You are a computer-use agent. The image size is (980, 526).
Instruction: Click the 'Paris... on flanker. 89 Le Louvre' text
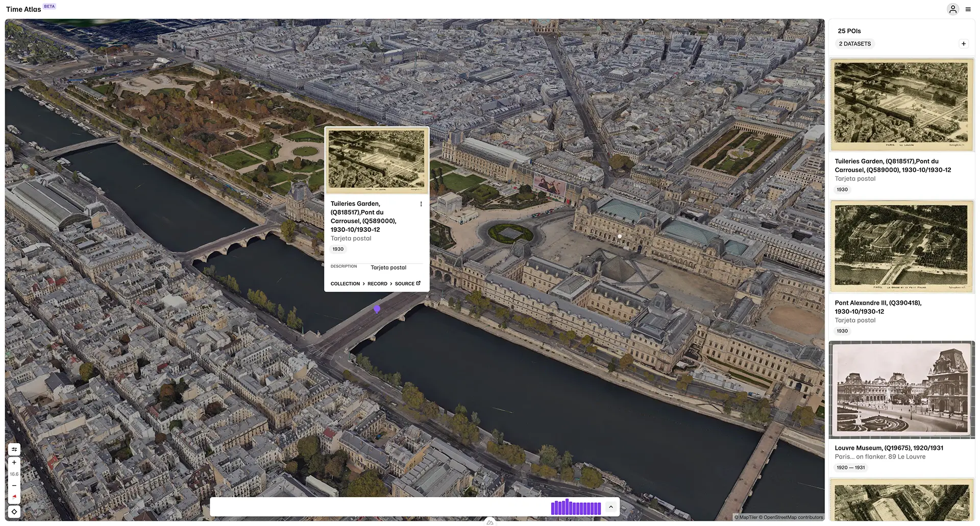[x=880, y=457]
